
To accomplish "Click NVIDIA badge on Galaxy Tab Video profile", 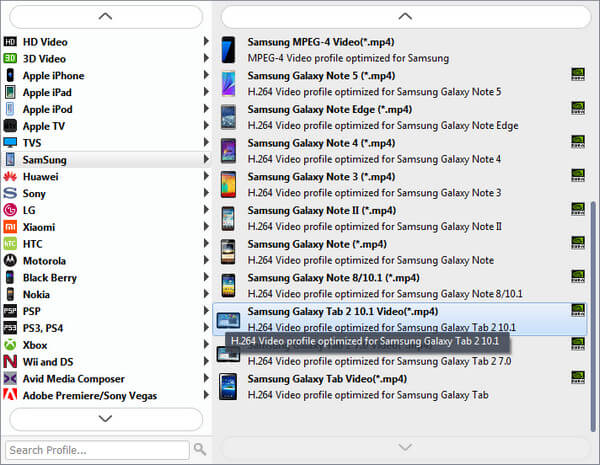I will [x=578, y=377].
